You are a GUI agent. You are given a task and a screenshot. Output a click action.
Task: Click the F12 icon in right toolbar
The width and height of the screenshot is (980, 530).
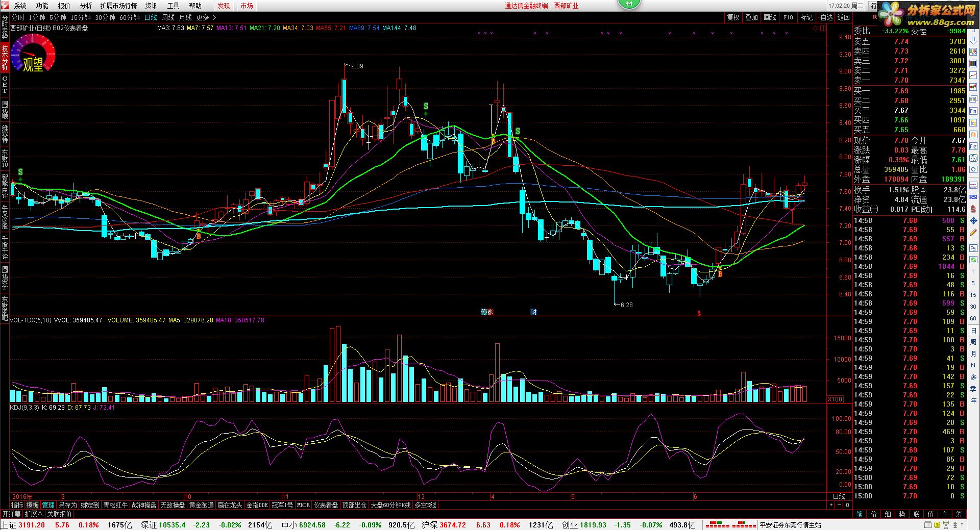tap(973, 146)
